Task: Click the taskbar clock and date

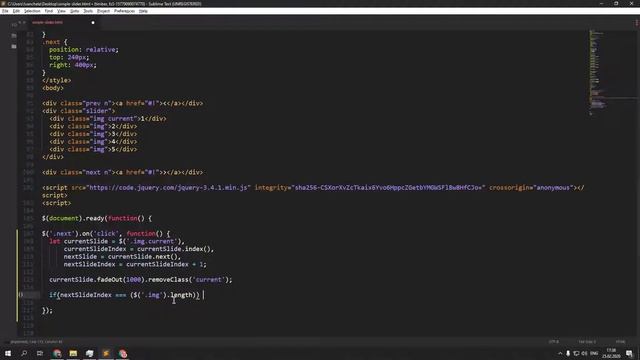Action: [x=611, y=353]
